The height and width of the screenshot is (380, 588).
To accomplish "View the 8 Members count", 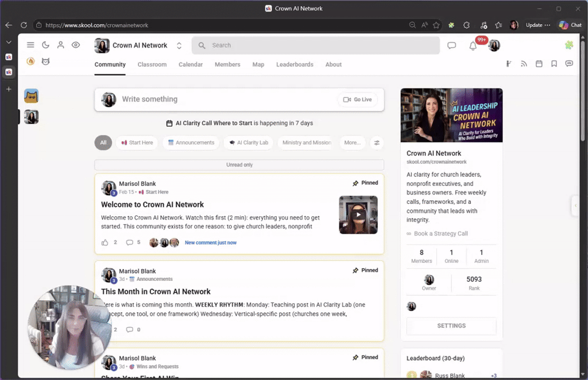I will tap(421, 256).
